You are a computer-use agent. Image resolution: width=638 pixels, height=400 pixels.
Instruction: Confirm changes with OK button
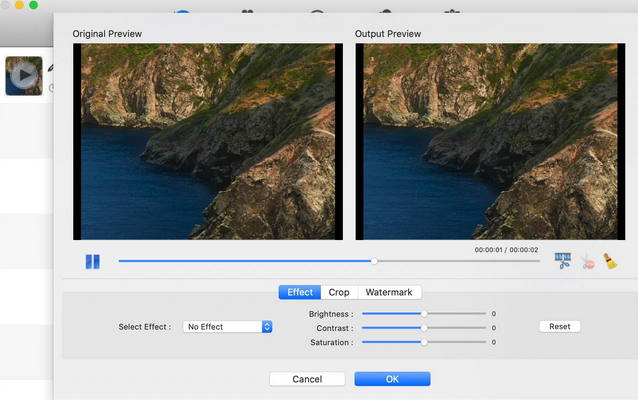tap(392, 379)
